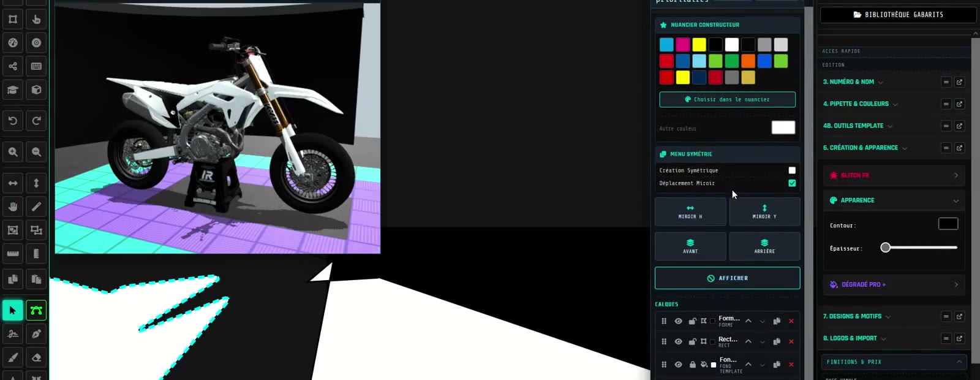Bring selection forward with Avant
The image size is (980, 380).
coord(690,246)
